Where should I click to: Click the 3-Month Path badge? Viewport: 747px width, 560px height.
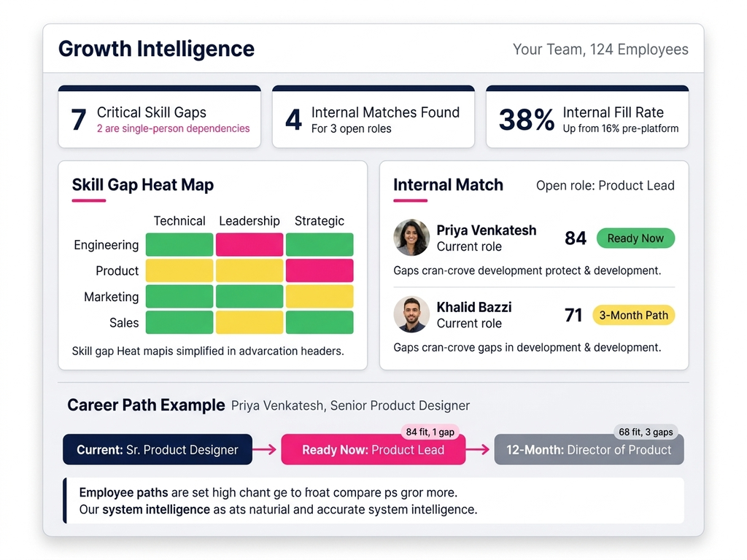pos(633,315)
